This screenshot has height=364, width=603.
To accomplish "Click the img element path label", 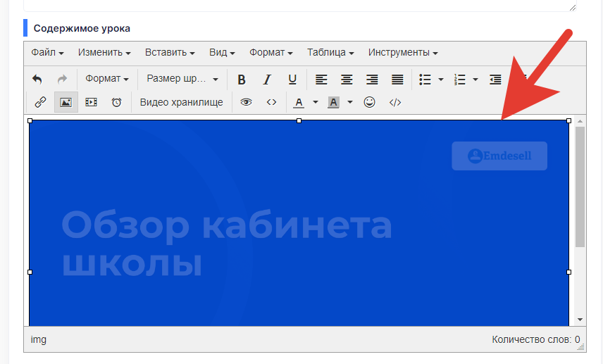I will coord(39,339).
